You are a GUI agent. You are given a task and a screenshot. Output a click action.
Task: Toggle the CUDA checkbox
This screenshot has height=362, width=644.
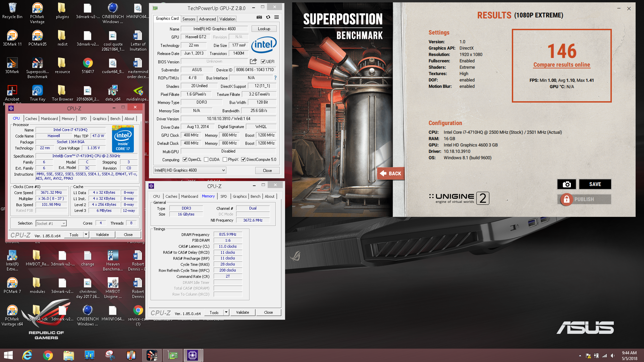click(206, 160)
